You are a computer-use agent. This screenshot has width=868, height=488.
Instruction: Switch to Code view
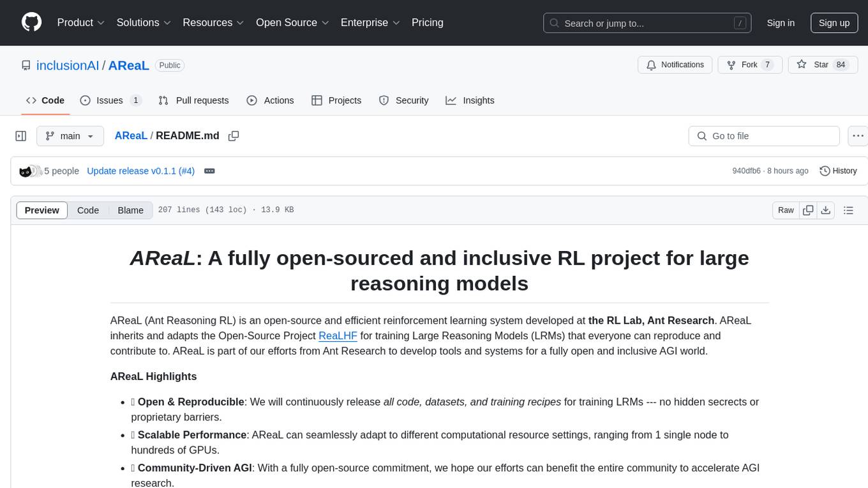[x=88, y=210]
